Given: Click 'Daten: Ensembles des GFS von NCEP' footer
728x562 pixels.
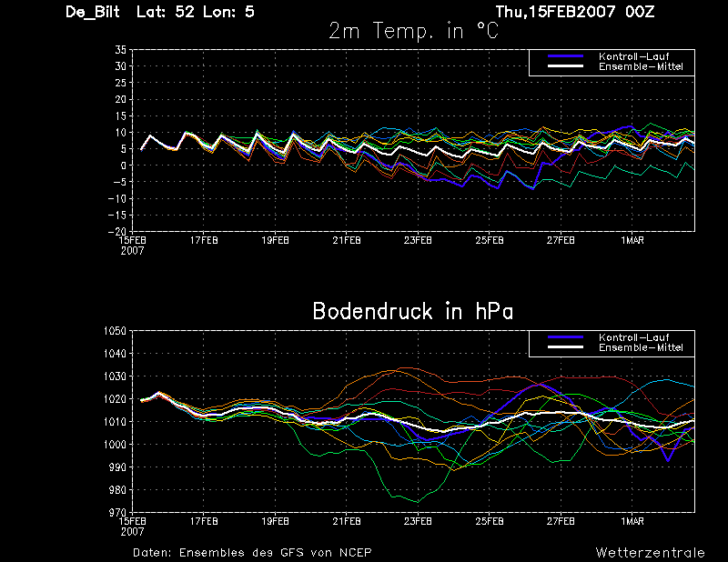Looking at the screenshot, I should pyautogui.click(x=252, y=553).
